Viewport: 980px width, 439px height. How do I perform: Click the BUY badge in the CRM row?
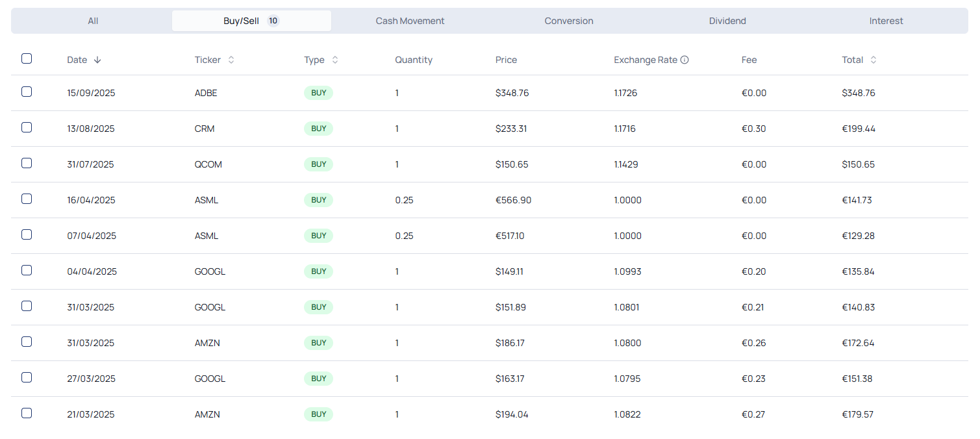[x=318, y=129]
